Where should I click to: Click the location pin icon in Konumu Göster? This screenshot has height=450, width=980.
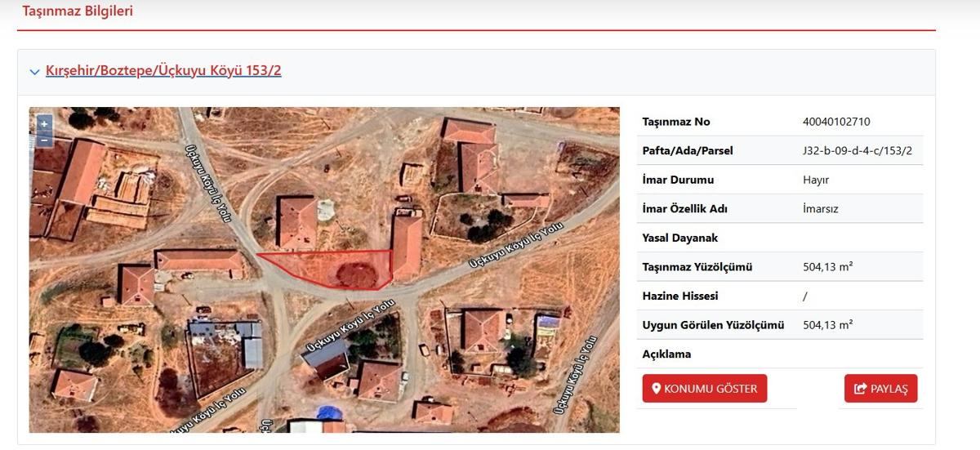click(656, 389)
